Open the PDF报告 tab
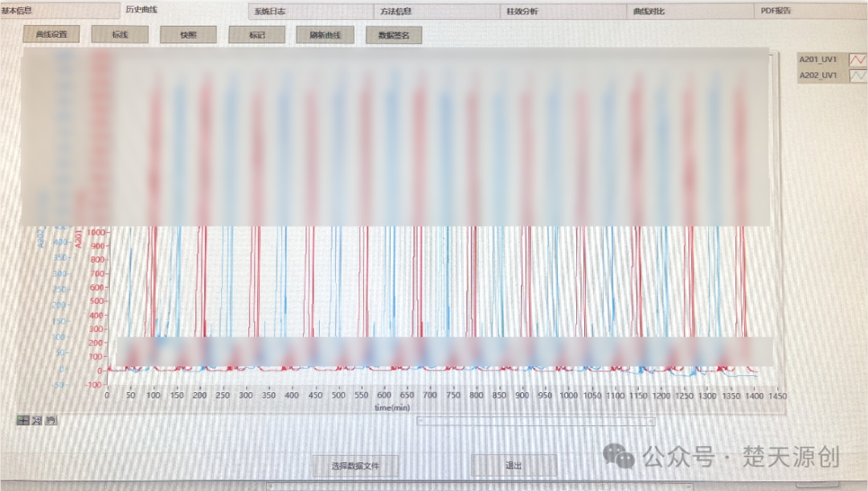This screenshot has height=491, width=868. 810,10
